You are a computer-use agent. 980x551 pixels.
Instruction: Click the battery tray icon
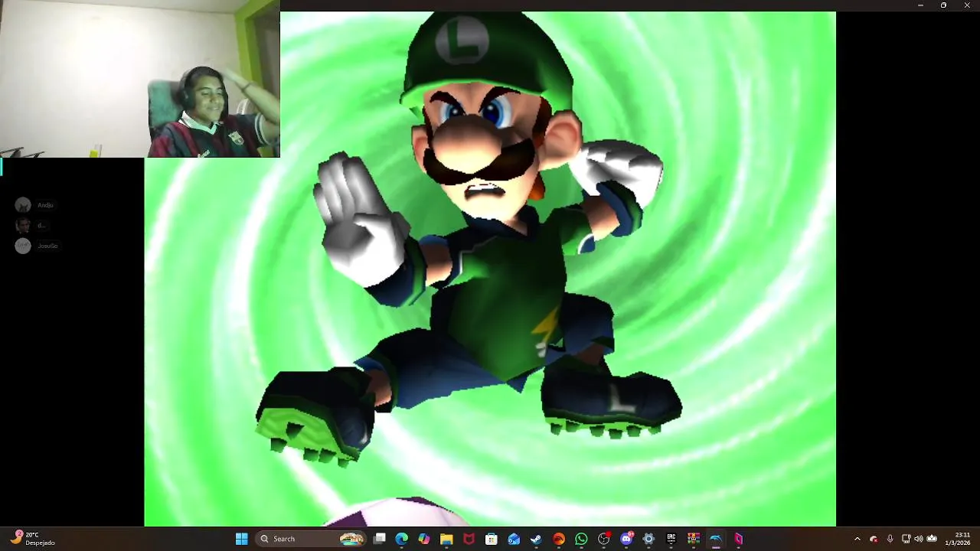(932, 539)
